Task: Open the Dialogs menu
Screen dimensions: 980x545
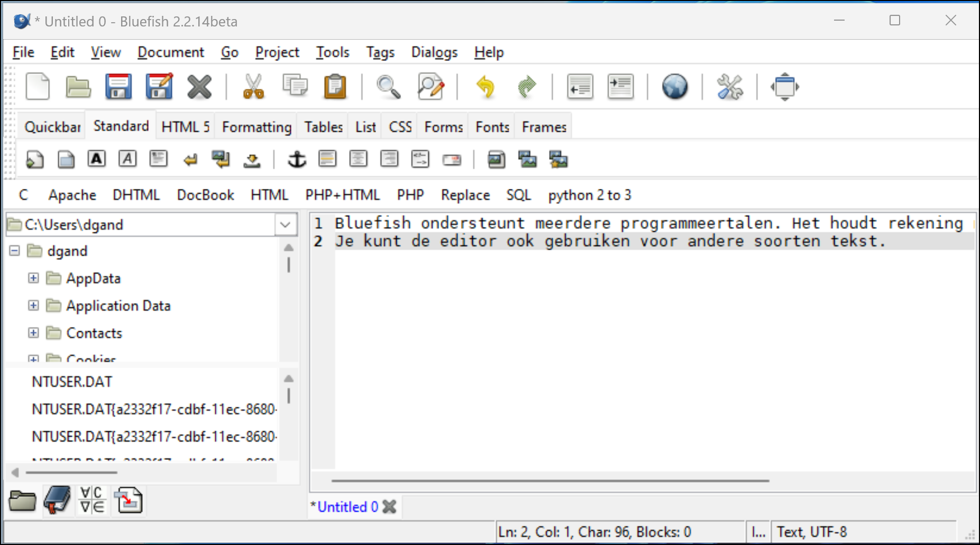Action: (434, 52)
